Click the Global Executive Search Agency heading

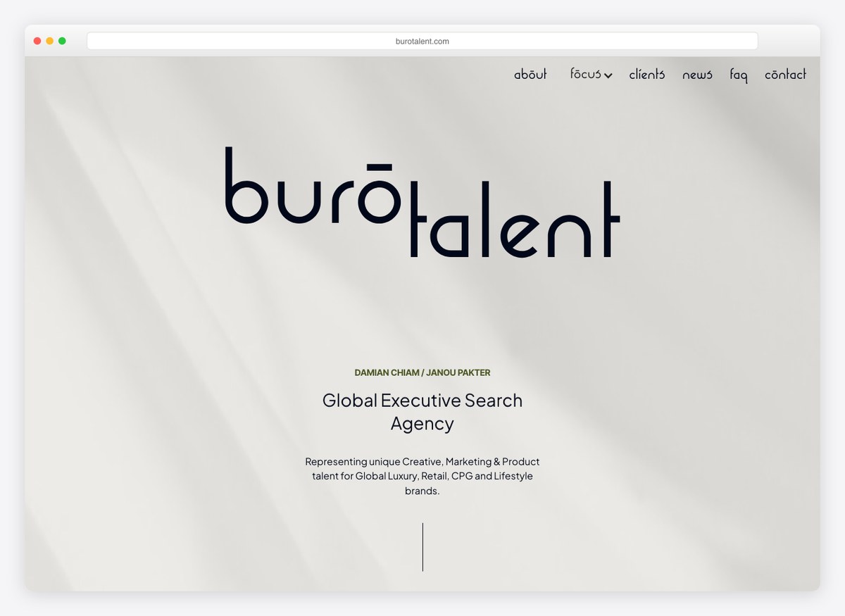pyautogui.click(x=423, y=412)
